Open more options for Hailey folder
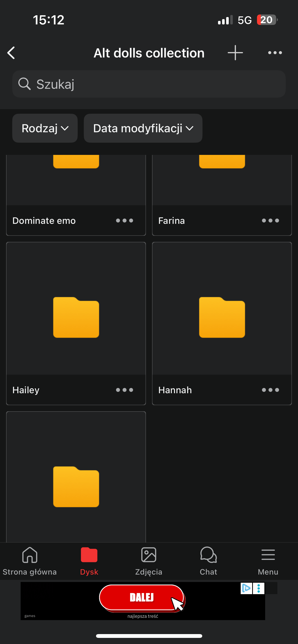 pos(125,390)
